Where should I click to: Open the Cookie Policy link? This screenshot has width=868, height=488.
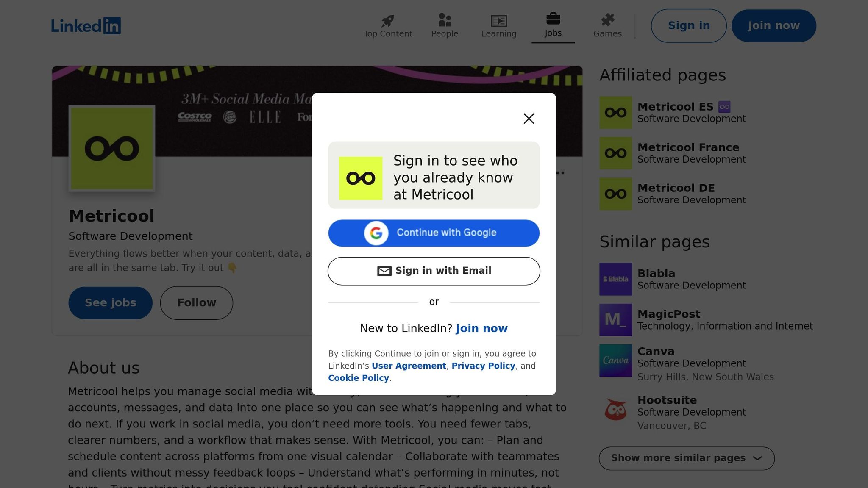(359, 378)
